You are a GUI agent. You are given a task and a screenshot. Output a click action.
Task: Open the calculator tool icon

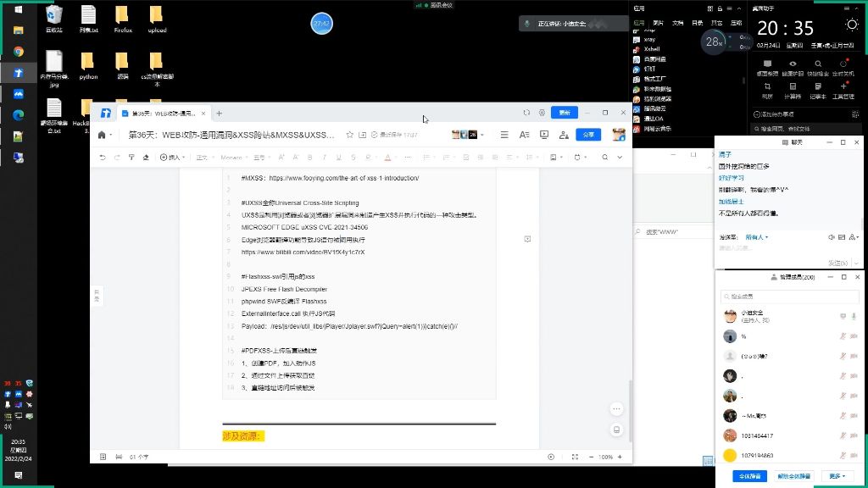click(793, 90)
